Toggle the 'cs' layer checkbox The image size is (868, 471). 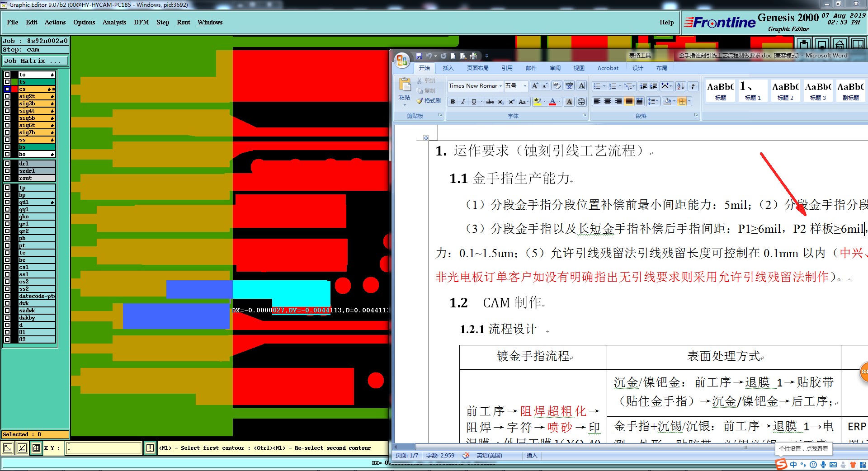tap(7, 89)
